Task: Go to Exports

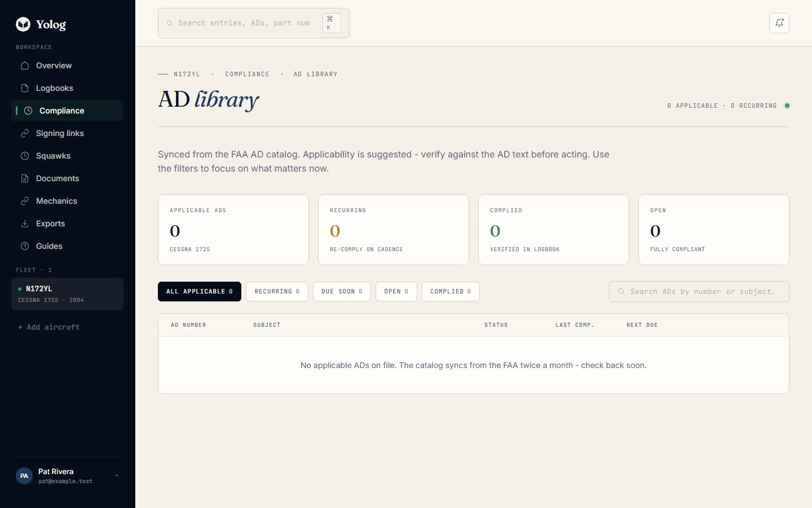Action: coord(67,224)
